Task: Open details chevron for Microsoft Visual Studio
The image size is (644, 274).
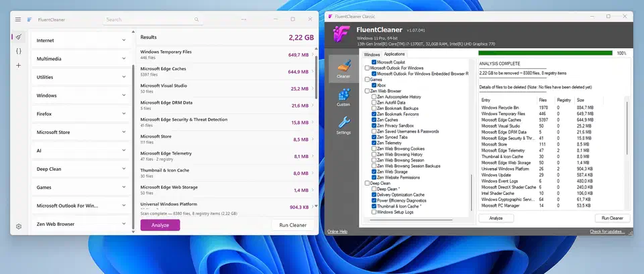Action: [313, 88]
